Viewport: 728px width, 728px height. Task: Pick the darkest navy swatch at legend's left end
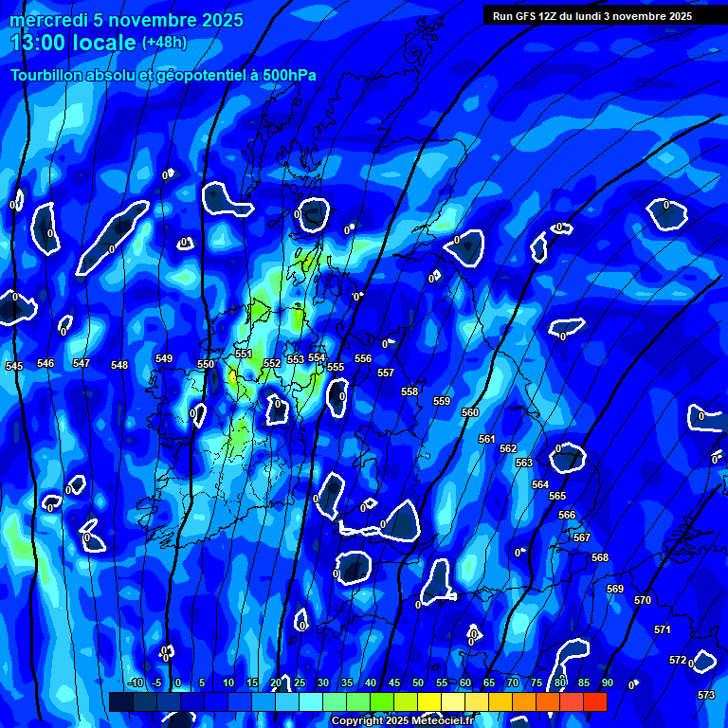pos(120,702)
